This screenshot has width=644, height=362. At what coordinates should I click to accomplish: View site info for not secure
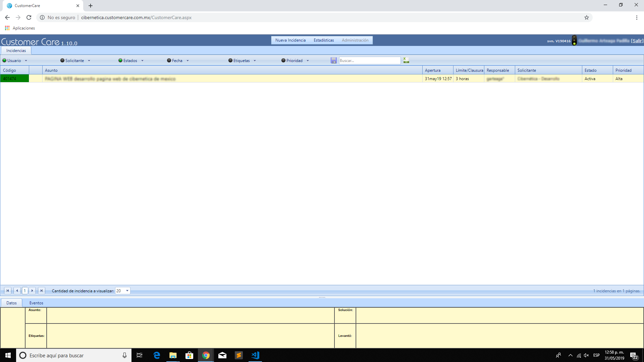[42, 17]
